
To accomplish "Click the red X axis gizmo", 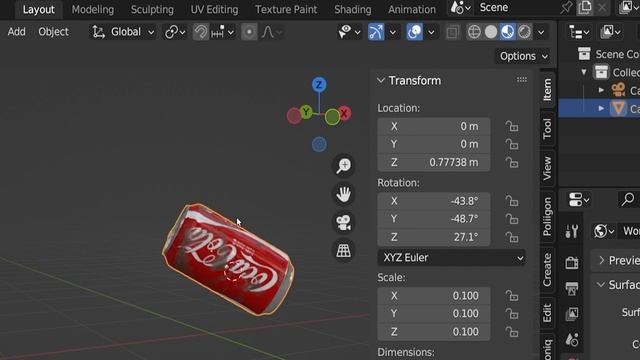I will 344,113.
